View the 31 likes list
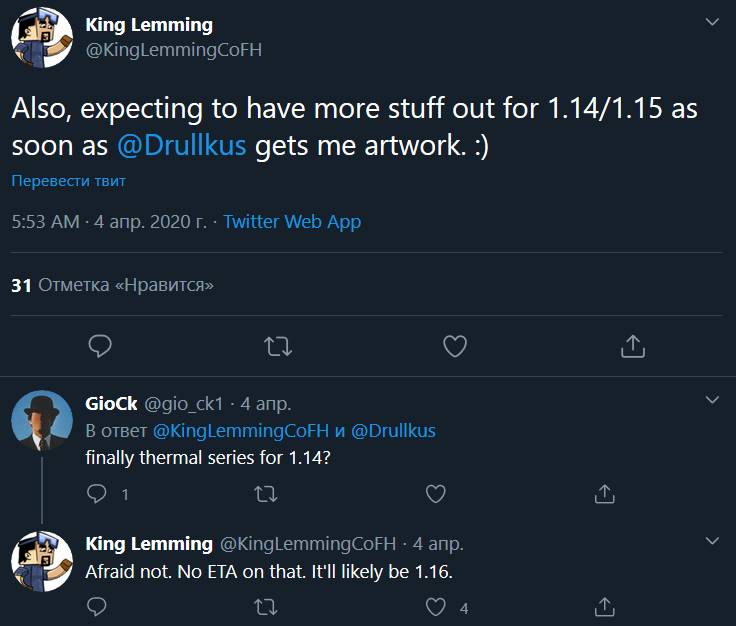 click(113, 285)
